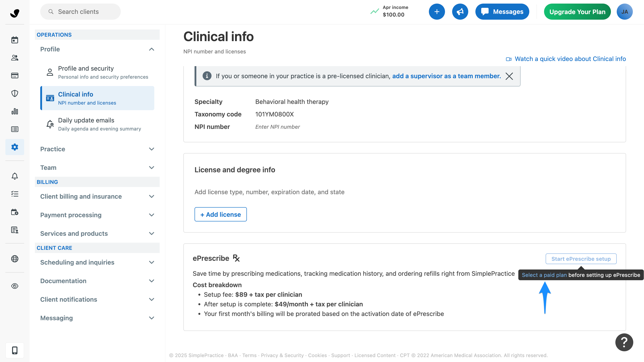The height and width of the screenshot is (362, 644).
Task: Click the SimplePractice logo icon
Action: [x=15, y=13]
